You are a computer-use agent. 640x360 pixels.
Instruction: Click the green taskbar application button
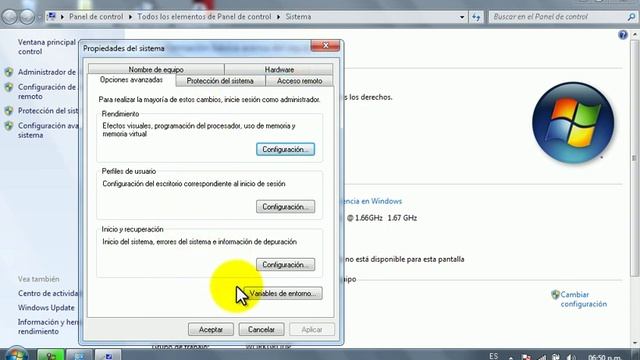point(51,355)
